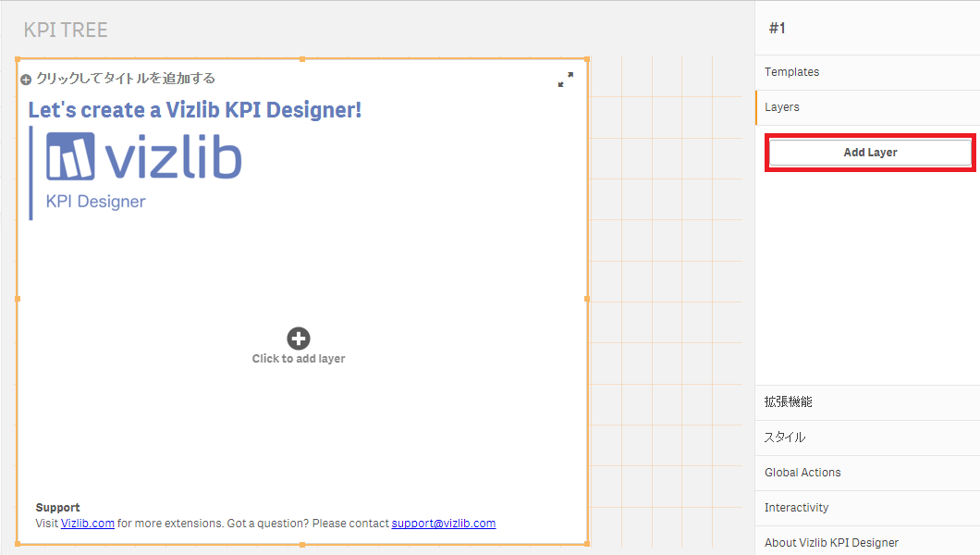The image size is (980, 555).
Task: Open the Global Actions section
Action: pos(867,473)
